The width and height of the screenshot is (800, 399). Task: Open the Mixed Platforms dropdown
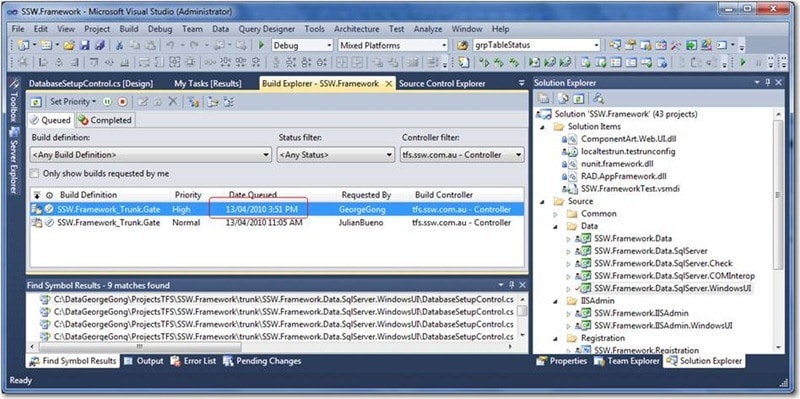coord(392,45)
